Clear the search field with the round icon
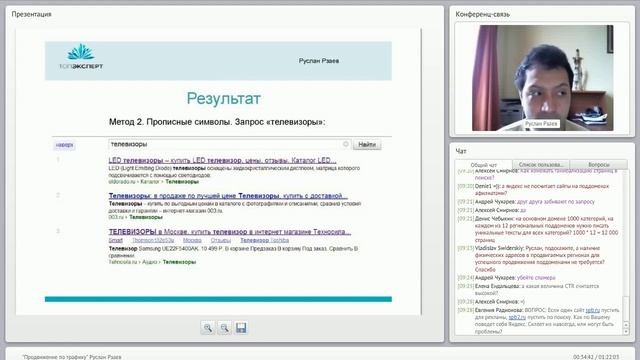This screenshot has height=360, width=640. pyautogui.click(x=345, y=144)
